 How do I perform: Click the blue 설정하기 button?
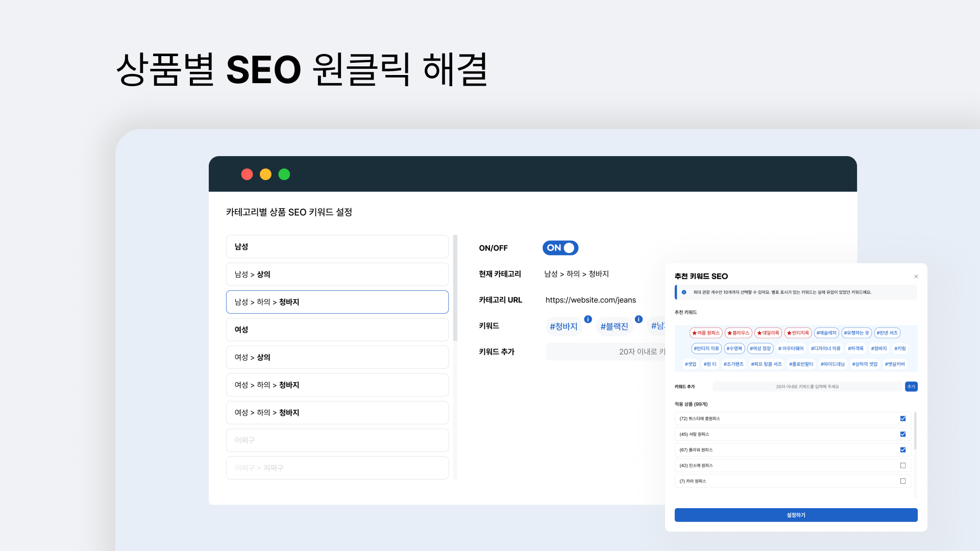tap(796, 515)
